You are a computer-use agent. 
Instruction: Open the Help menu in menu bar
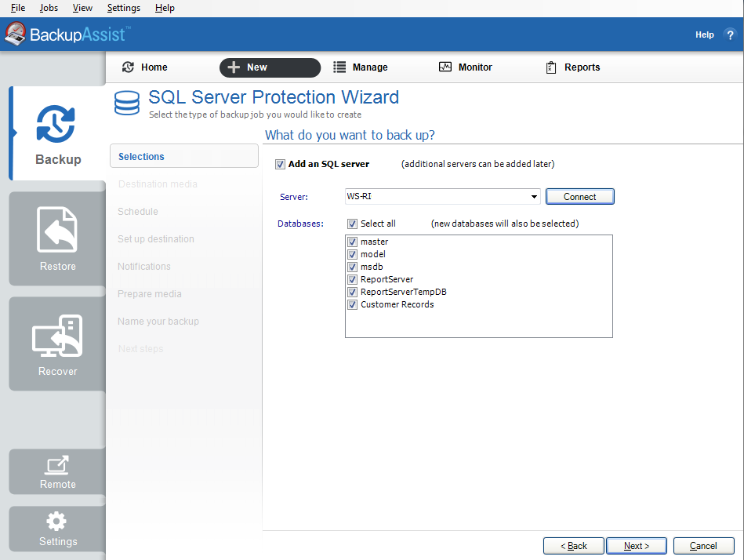(x=165, y=8)
